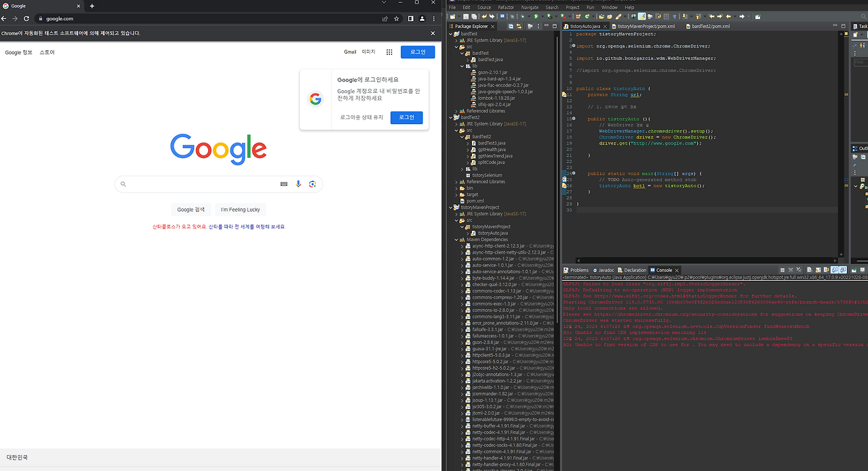
Task: Click the voice search microphone in Google search bar
Action: [x=298, y=183]
